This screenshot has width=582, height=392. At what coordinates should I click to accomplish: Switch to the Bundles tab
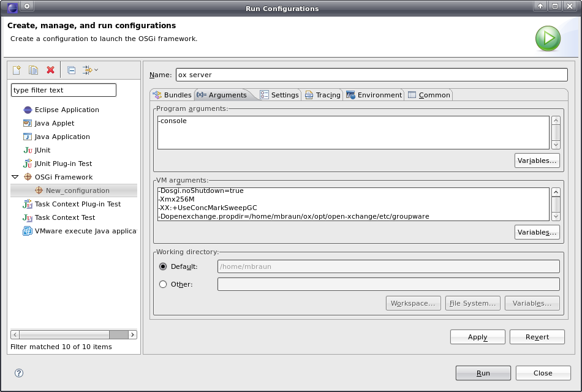[172, 95]
